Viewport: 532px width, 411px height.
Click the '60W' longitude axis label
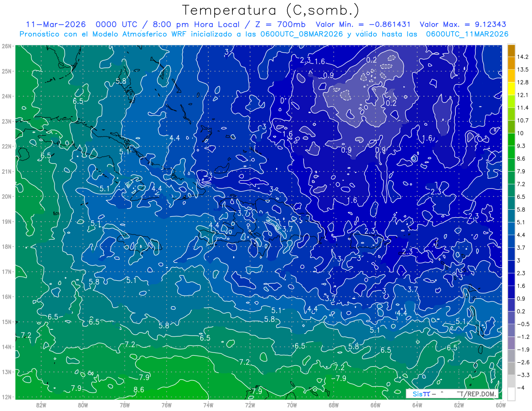click(501, 405)
